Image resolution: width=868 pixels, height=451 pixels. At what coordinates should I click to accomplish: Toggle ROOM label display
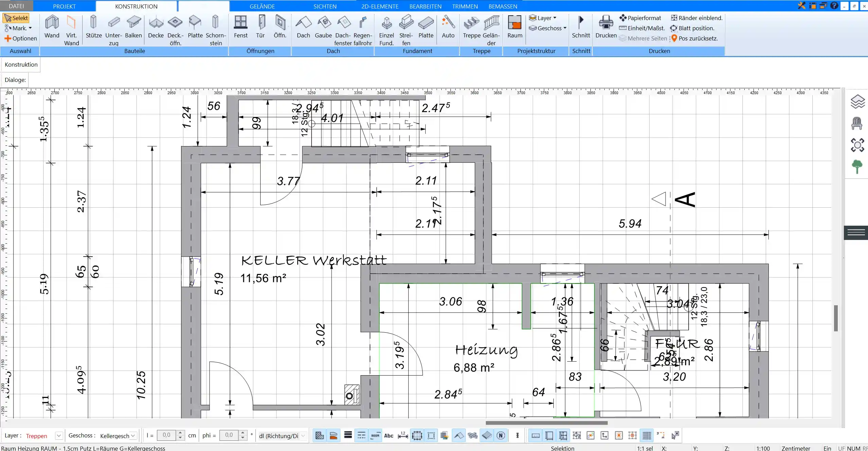tap(375, 436)
